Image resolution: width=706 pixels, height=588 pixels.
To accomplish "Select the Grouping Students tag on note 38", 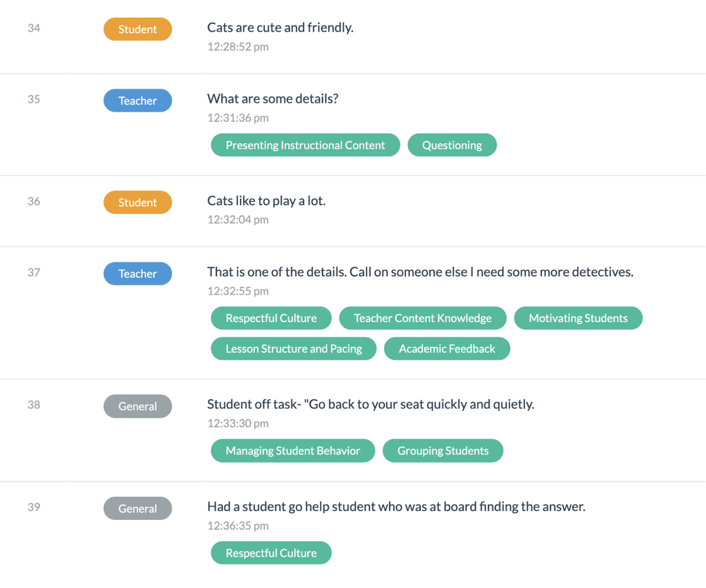I will (443, 450).
